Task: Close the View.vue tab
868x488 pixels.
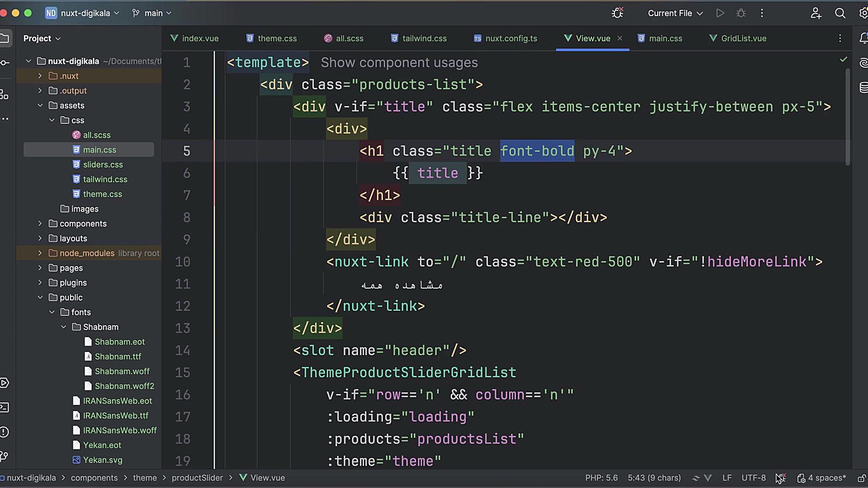Action: pyautogui.click(x=620, y=38)
